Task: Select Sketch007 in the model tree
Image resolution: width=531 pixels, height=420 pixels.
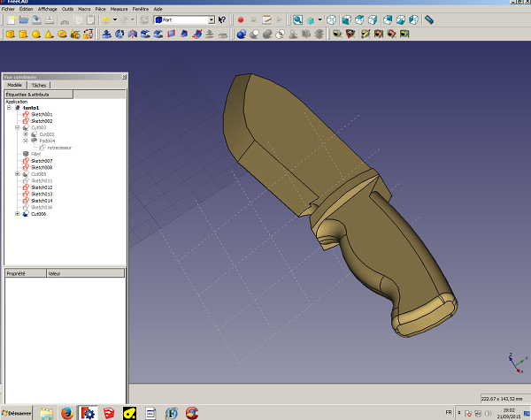Action: pyautogui.click(x=42, y=161)
